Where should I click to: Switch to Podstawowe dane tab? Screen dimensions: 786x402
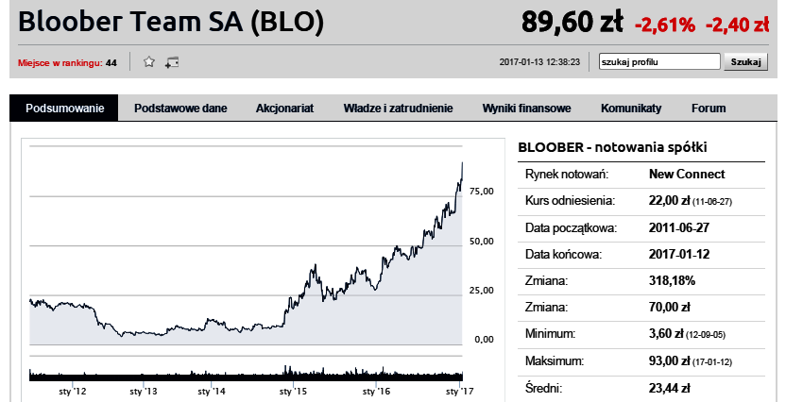(x=180, y=108)
